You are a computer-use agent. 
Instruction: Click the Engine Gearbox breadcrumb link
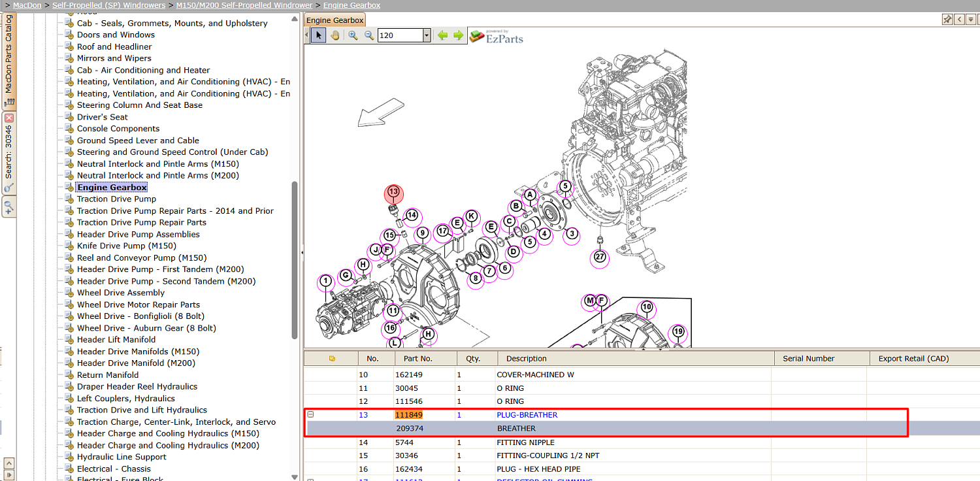[351, 5]
